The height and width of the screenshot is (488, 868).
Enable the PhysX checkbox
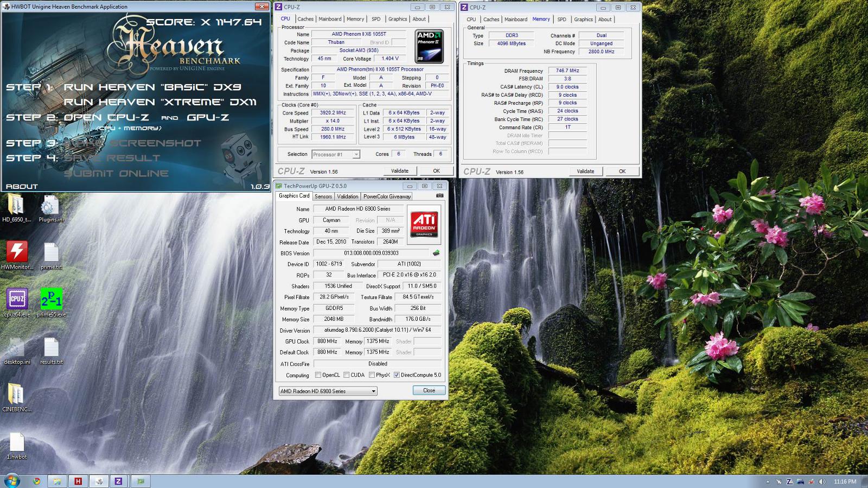(372, 375)
